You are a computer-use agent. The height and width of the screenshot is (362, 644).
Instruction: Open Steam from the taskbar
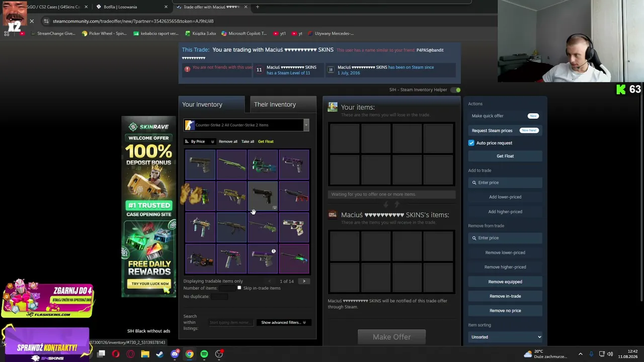159,354
